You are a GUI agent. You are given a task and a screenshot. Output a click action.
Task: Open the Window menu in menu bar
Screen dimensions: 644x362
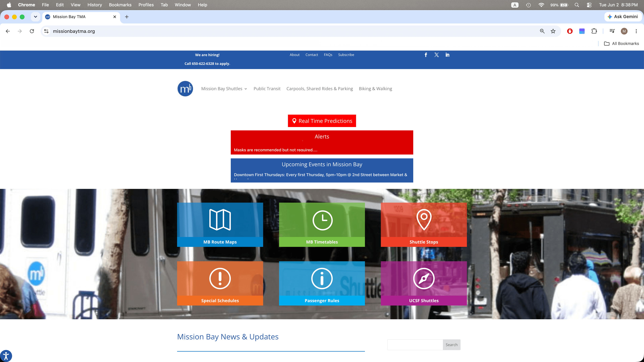coord(183,5)
